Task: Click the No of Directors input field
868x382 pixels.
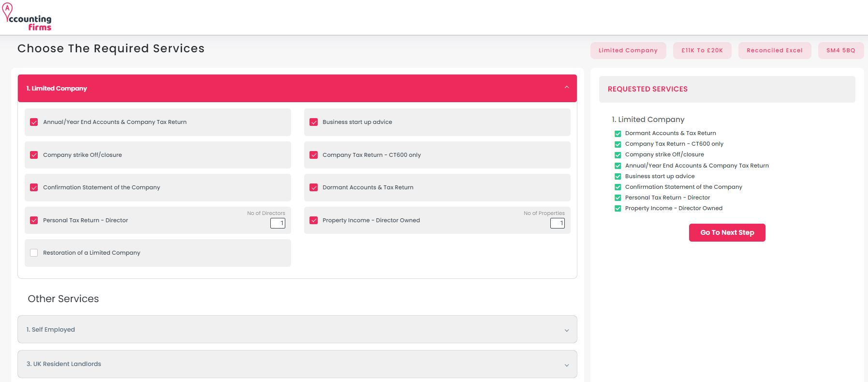Action: point(278,223)
